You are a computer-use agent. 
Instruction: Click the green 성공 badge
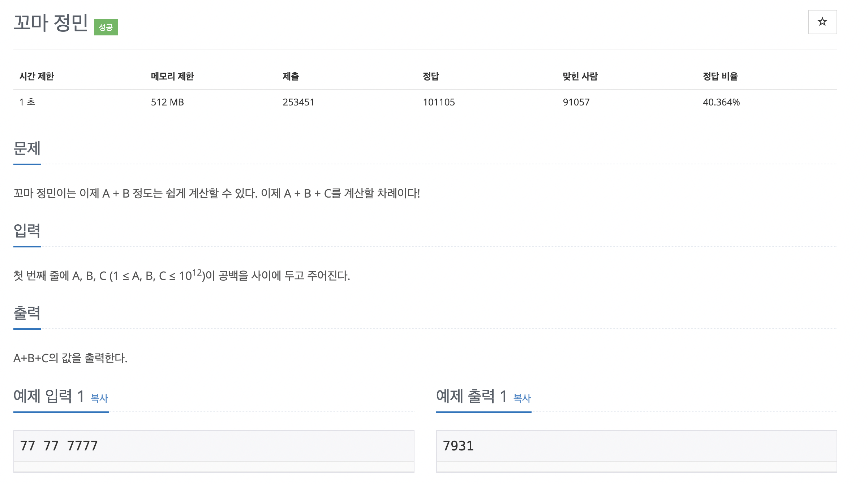click(106, 27)
